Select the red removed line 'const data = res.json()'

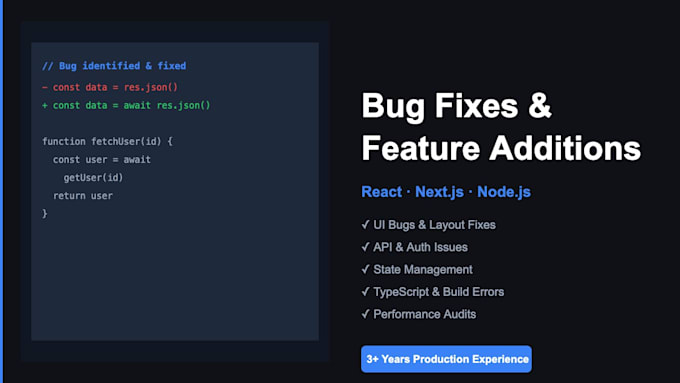click(110, 87)
